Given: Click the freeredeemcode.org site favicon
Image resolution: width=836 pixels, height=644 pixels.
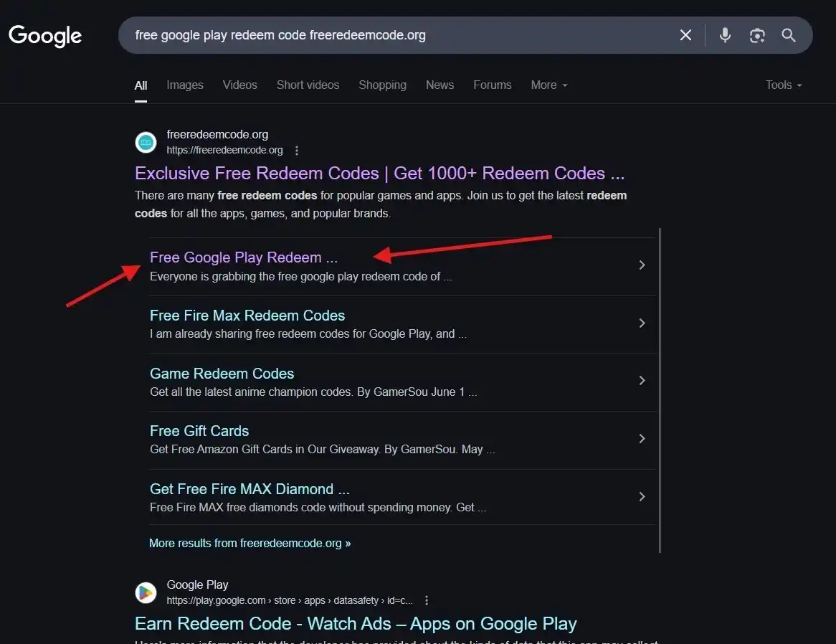Looking at the screenshot, I should coord(146,143).
